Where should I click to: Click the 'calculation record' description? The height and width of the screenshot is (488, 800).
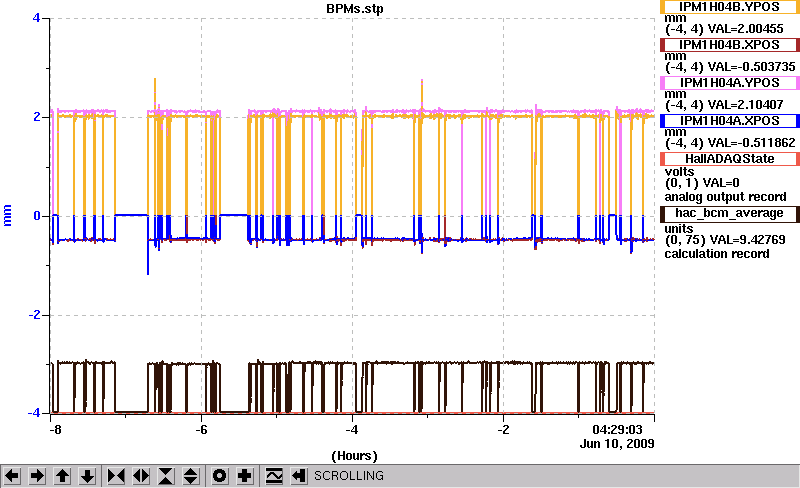pyautogui.click(x=717, y=254)
